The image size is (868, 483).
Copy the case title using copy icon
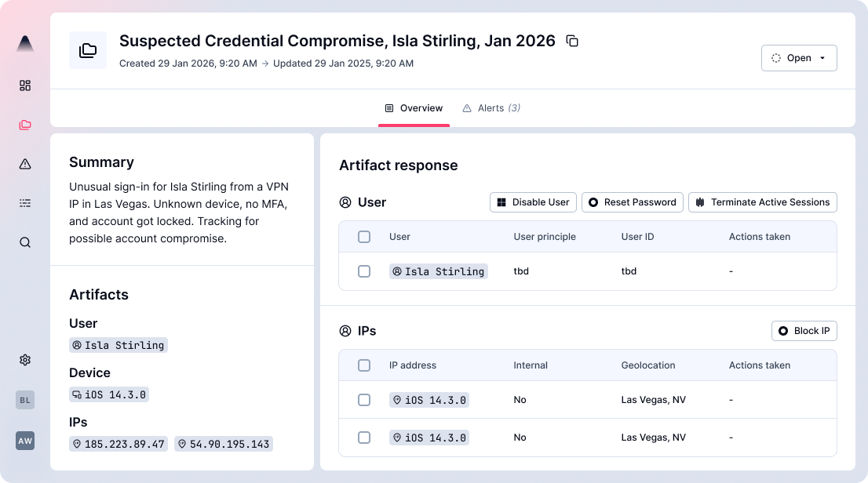pyautogui.click(x=572, y=41)
